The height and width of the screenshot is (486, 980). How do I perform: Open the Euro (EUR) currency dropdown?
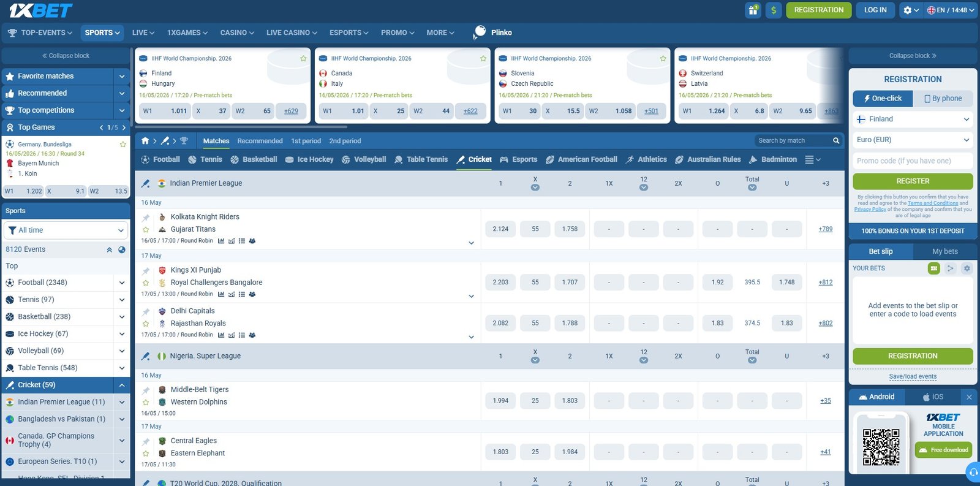point(913,140)
